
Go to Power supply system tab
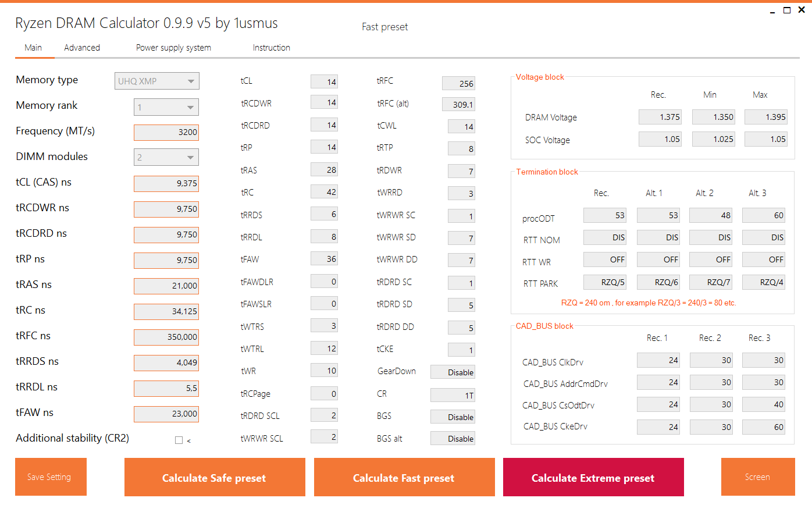click(x=173, y=48)
